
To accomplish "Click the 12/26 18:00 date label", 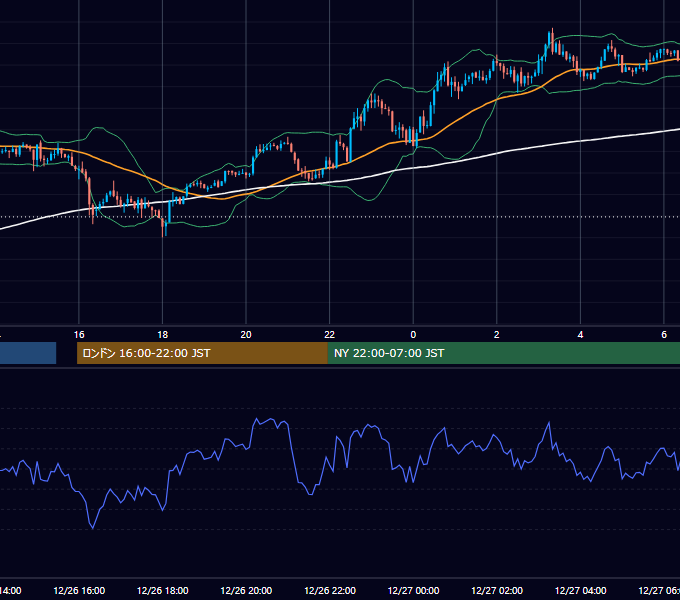I will pyautogui.click(x=163, y=590).
